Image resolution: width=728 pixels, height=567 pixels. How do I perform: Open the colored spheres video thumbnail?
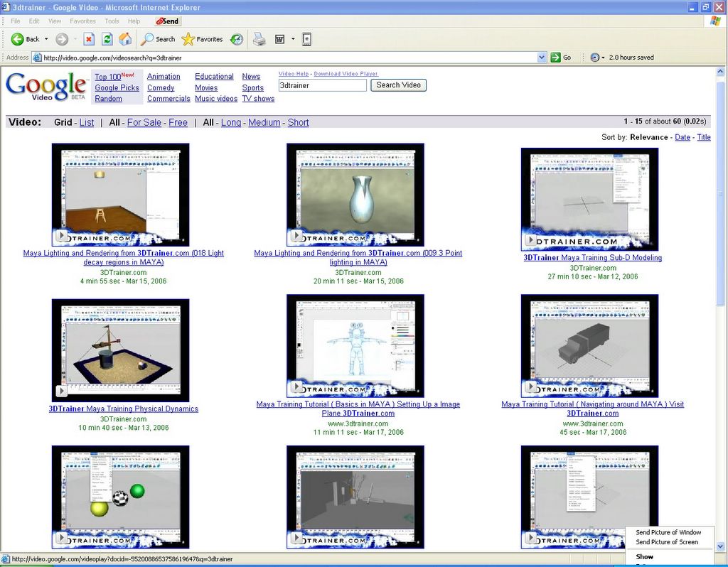[x=121, y=497]
